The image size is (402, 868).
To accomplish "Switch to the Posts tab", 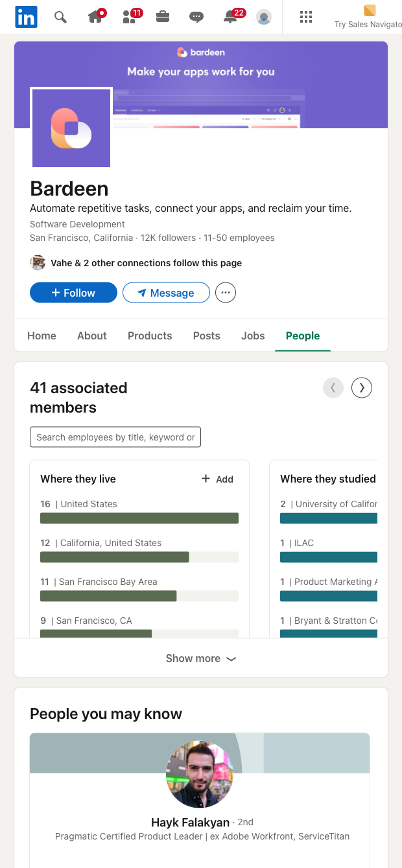I will click(x=207, y=336).
